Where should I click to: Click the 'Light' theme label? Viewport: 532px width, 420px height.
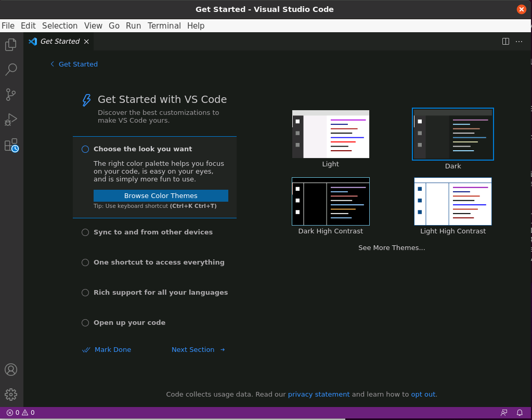330,164
